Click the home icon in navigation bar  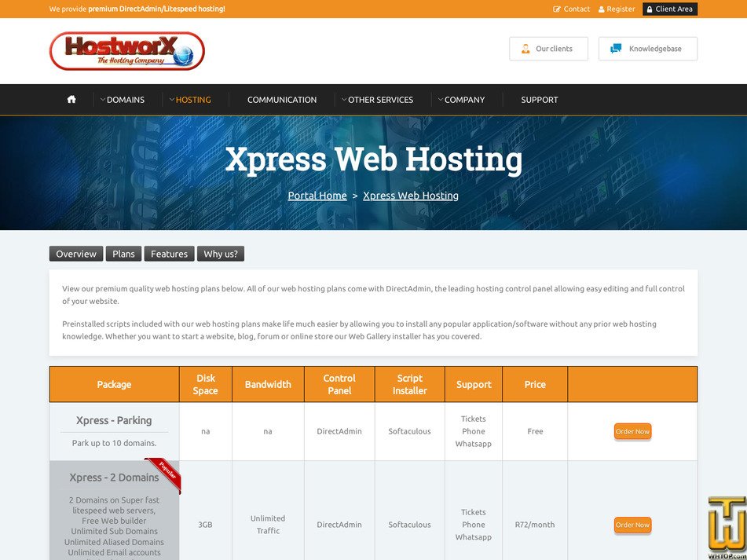click(71, 100)
